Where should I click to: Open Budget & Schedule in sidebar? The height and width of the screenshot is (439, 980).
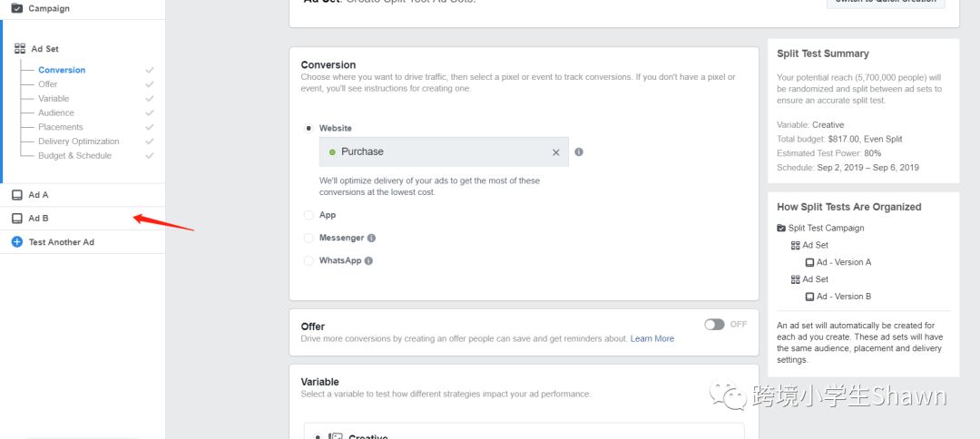coord(74,156)
